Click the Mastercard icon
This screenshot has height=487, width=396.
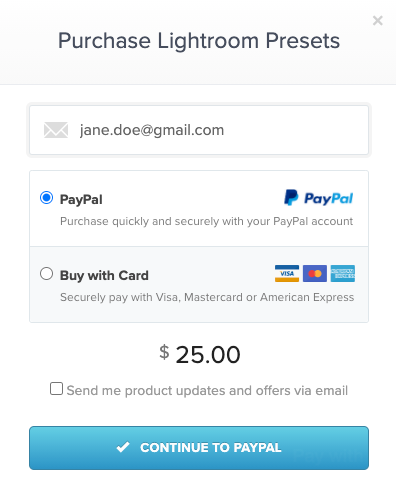point(315,273)
